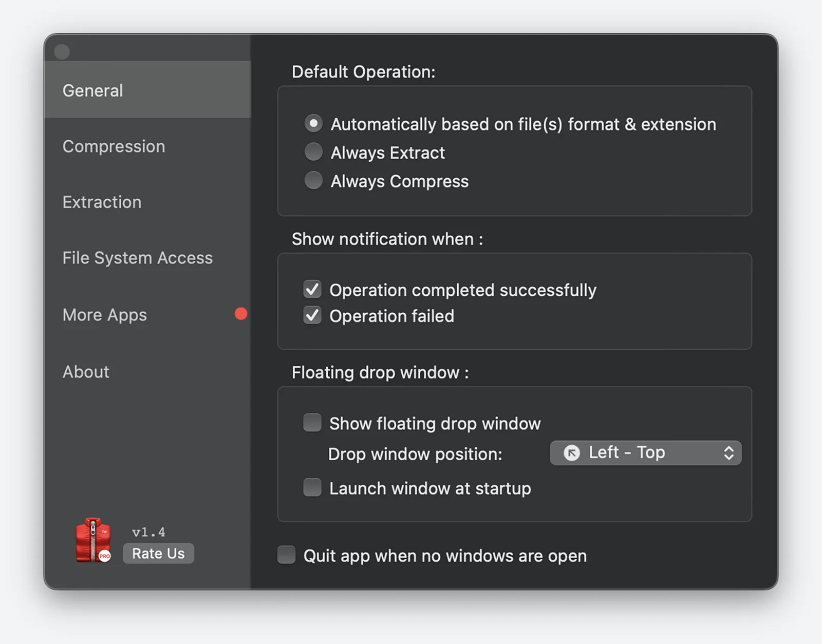Click the Default Operation heading
Screen dimensions: 822x644
click(364, 72)
